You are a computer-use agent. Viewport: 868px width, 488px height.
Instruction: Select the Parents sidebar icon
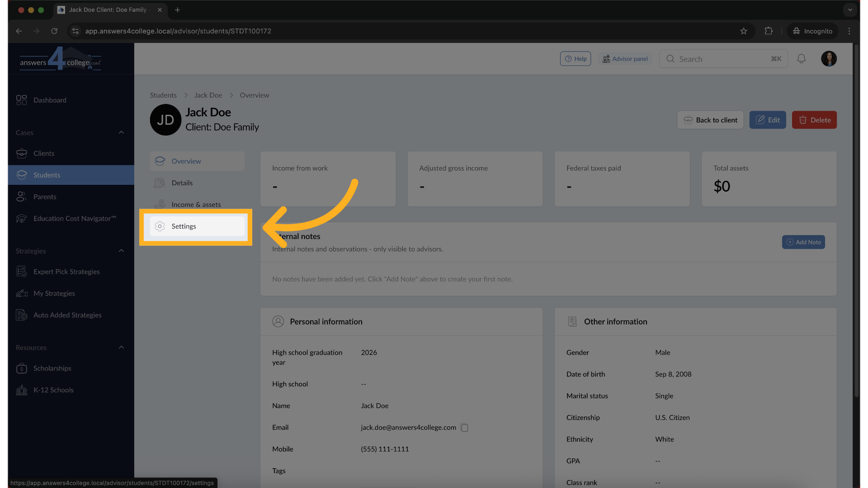pos(22,197)
